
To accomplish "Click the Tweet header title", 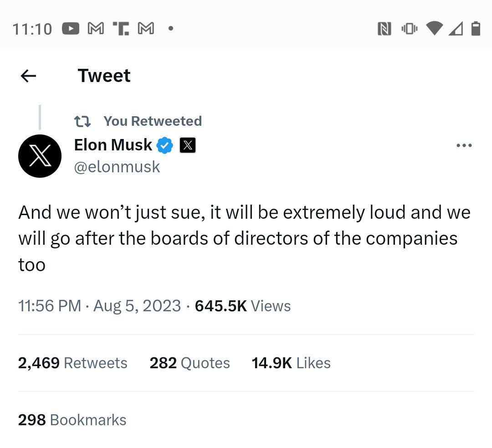I will click(104, 75).
